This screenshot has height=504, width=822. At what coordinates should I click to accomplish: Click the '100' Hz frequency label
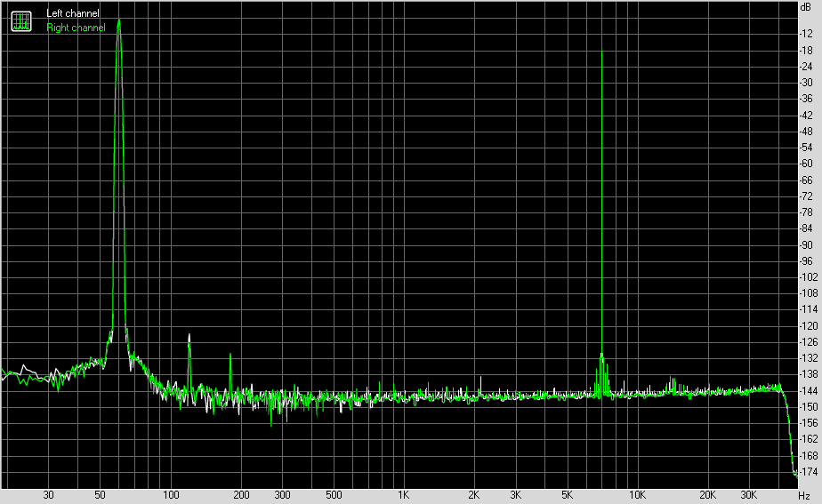171,495
